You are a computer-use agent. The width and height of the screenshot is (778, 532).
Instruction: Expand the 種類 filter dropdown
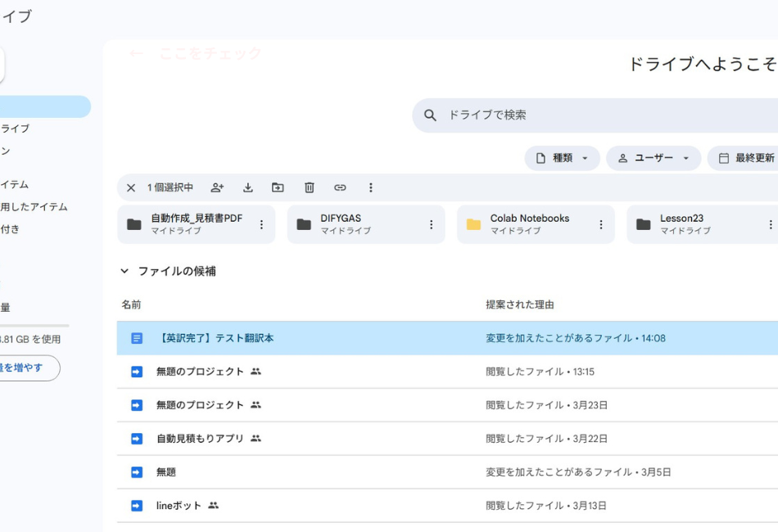click(x=562, y=158)
